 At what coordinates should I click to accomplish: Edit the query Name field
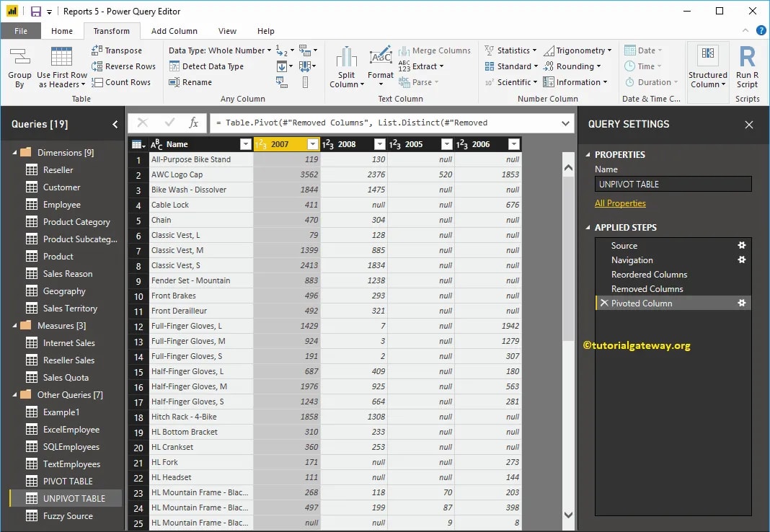click(x=673, y=184)
